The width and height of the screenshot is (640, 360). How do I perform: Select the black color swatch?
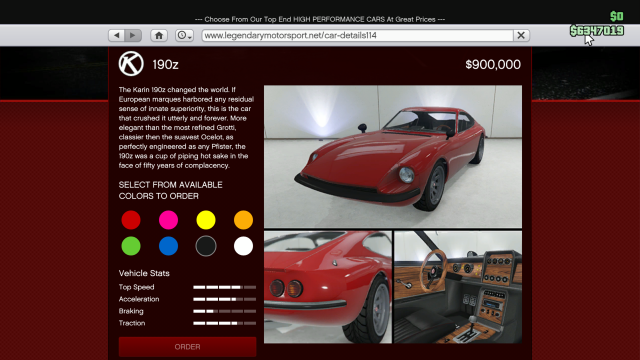pos(206,246)
